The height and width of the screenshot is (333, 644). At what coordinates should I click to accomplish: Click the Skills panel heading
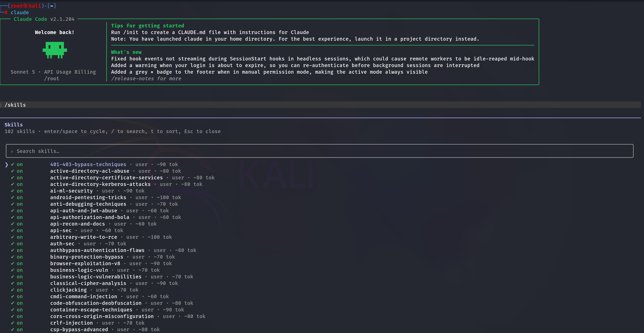[14, 125]
